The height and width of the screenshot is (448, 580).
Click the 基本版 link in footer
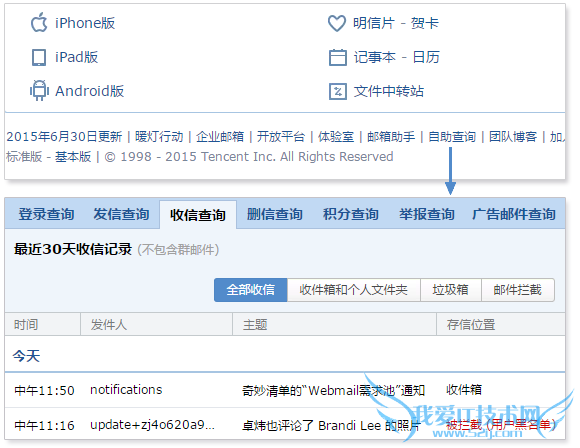pos(73,156)
